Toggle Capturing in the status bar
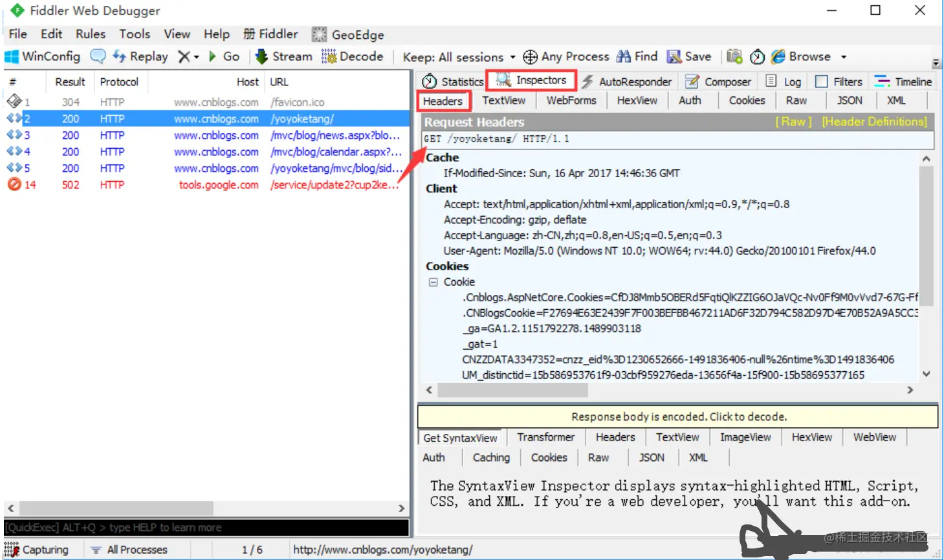Image resolution: width=944 pixels, height=560 pixels. 36,550
